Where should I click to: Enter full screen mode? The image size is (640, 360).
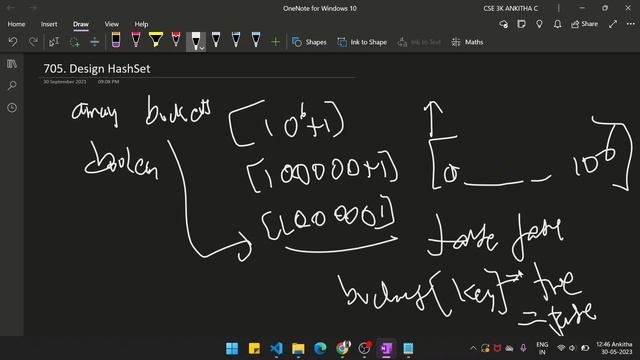pos(613,24)
